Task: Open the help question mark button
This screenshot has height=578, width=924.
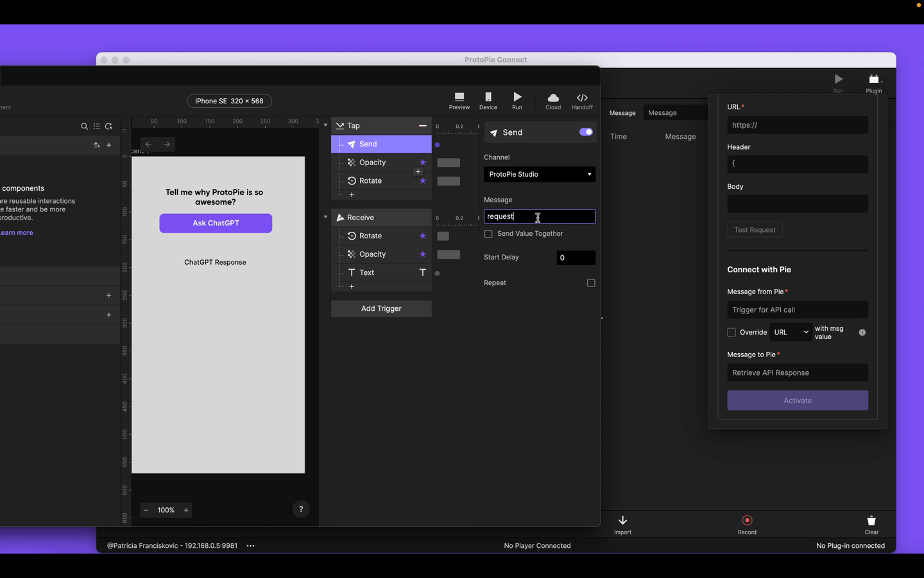Action: (x=301, y=509)
